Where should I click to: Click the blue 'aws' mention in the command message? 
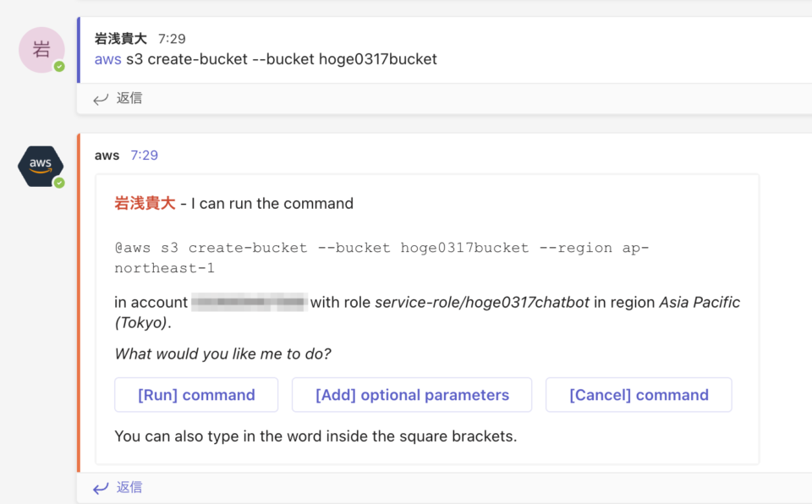tap(107, 59)
